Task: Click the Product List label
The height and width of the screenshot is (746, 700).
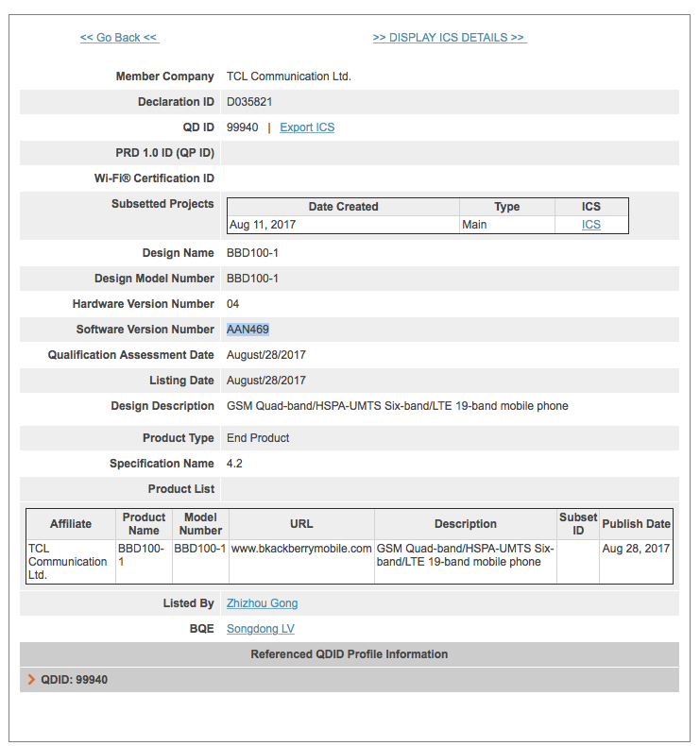Action: tap(180, 489)
